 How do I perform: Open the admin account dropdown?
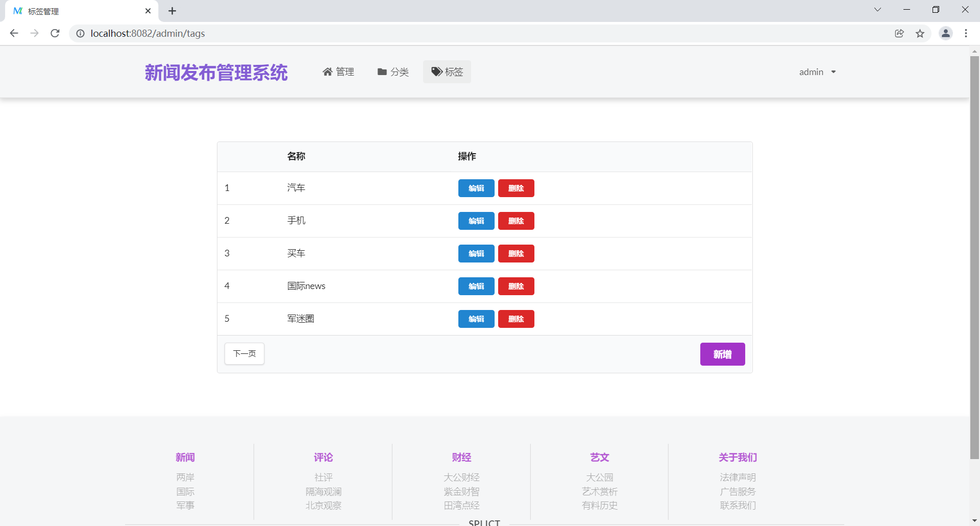(817, 71)
